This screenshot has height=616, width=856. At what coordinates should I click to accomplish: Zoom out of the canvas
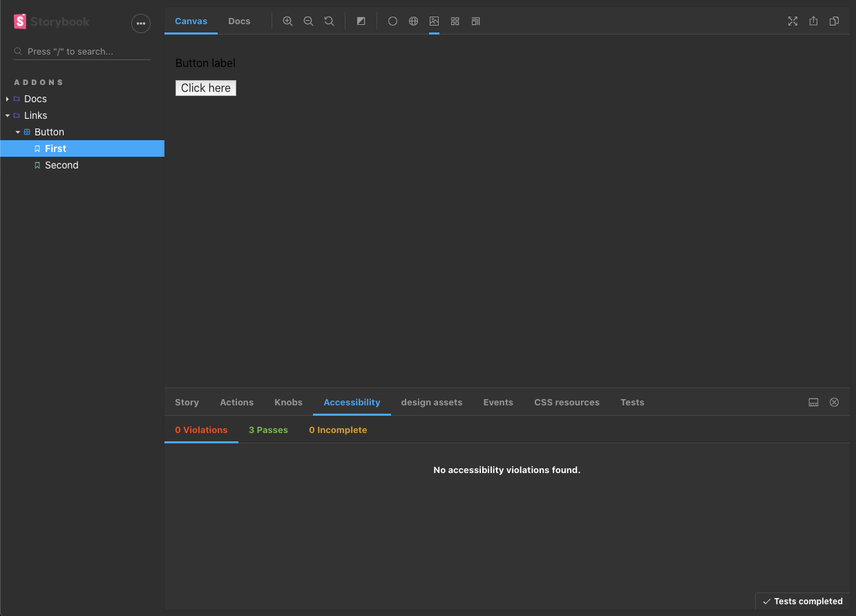(309, 21)
